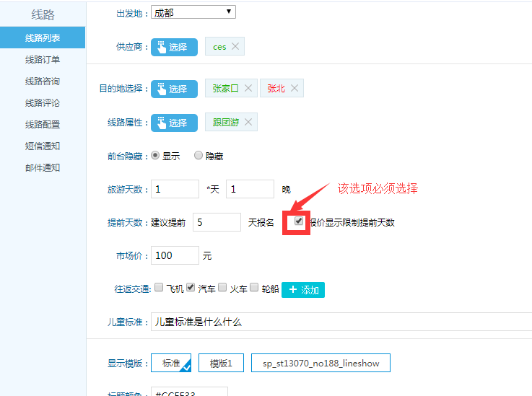532x396 pixels.
Task: Click the 供应商 选择 button
Action: coord(174,47)
